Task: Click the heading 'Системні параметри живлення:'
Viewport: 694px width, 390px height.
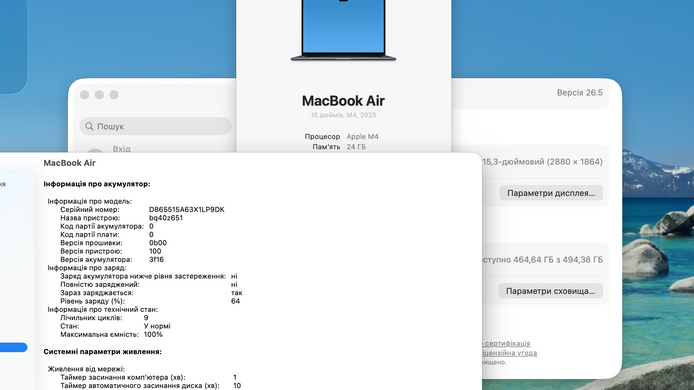Action: [x=103, y=351]
